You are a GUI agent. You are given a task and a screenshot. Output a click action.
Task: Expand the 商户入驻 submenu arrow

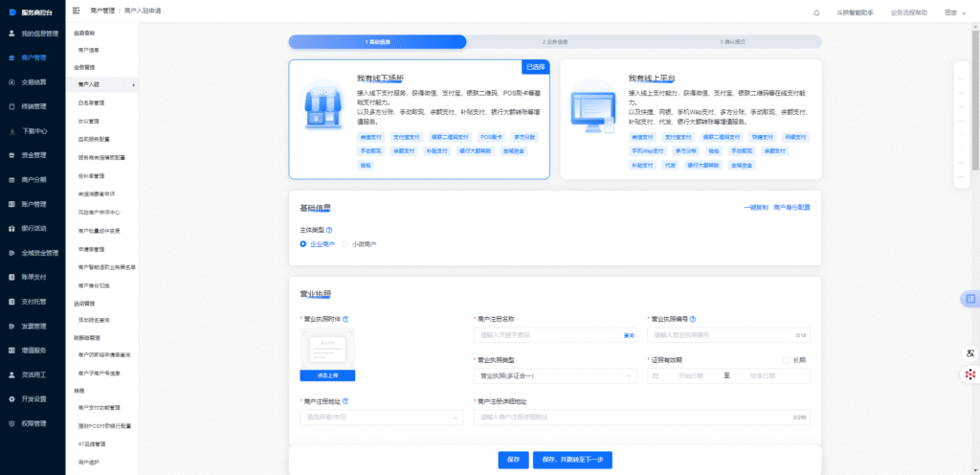(x=133, y=83)
